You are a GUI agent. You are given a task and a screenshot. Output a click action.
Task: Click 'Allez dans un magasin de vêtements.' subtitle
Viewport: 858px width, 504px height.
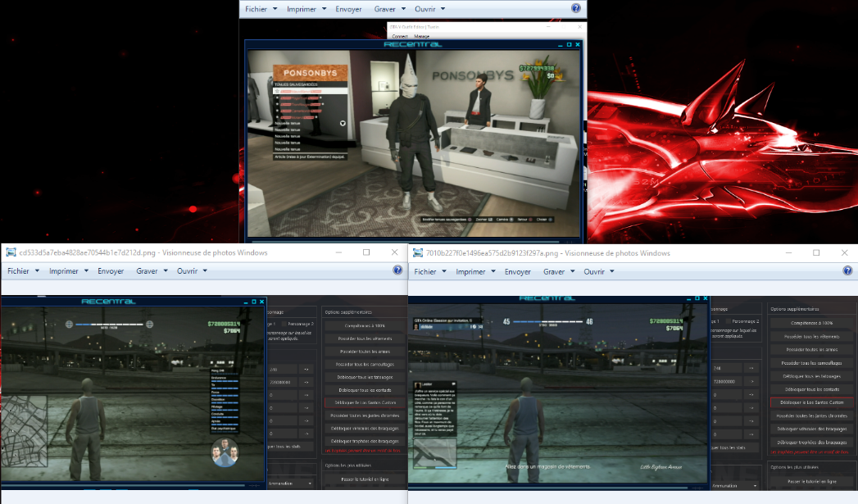(x=547, y=466)
